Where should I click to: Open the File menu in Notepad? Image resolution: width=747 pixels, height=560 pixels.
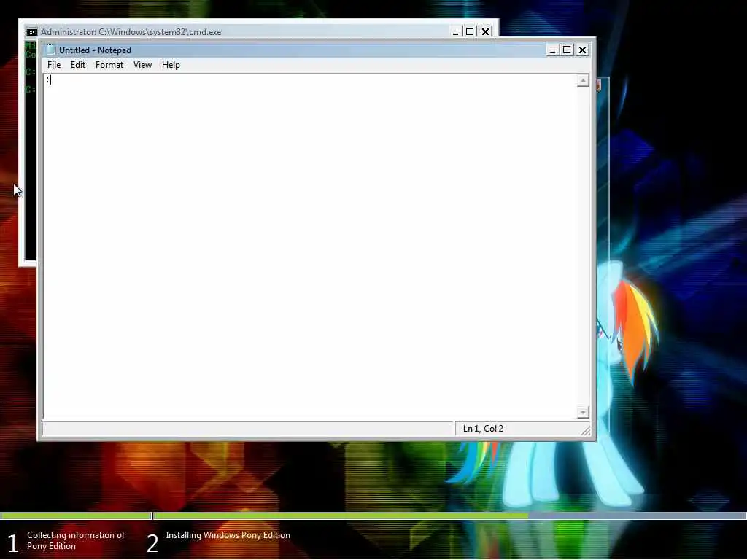pos(54,65)
